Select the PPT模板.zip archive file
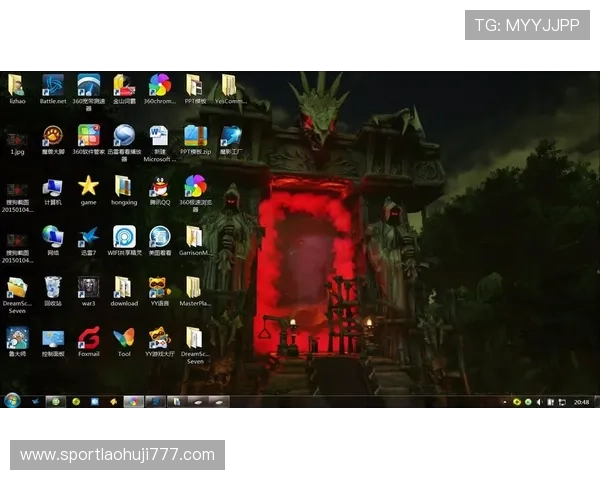 point(194,136)
